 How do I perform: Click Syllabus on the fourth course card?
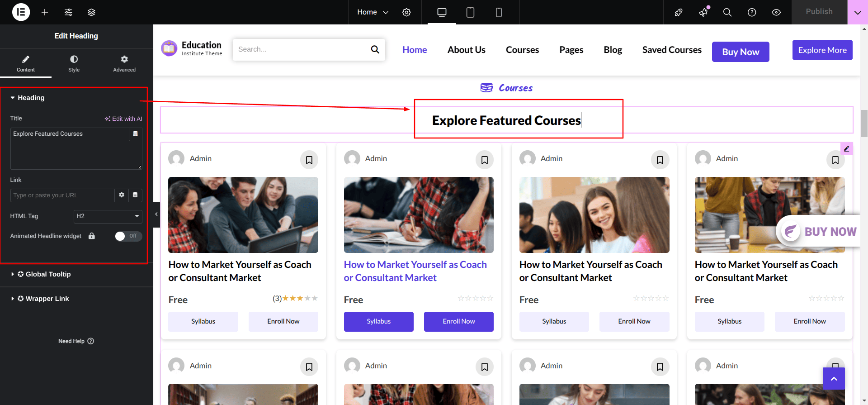pos(730,321)
